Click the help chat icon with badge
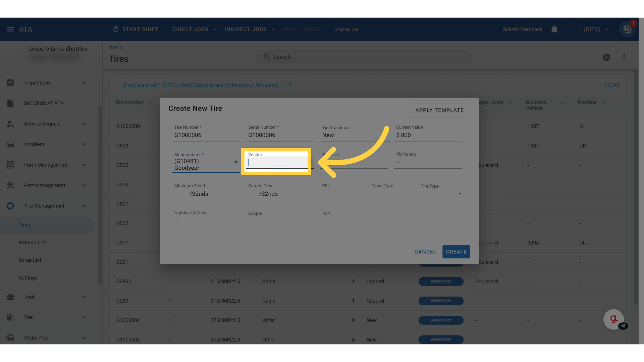This screenshot has width=644, height=362. pyautogui.click(x=627, y=29)
